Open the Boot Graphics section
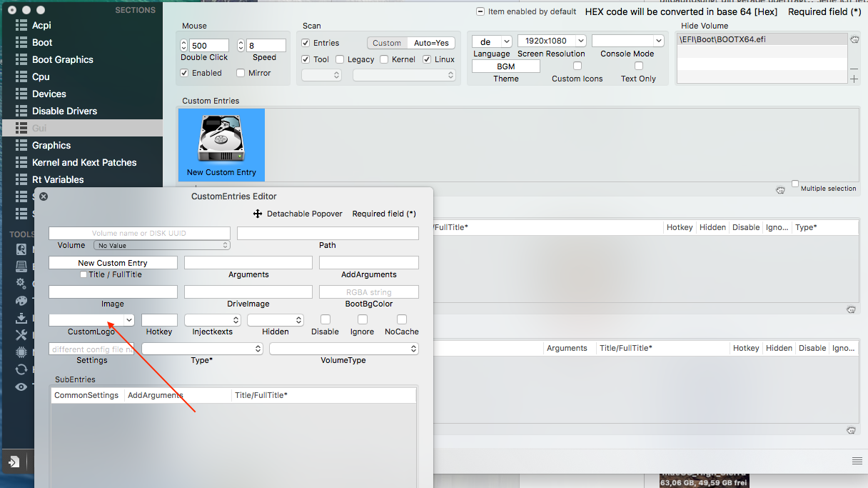The image size is (868, 488). pos(63,59)
